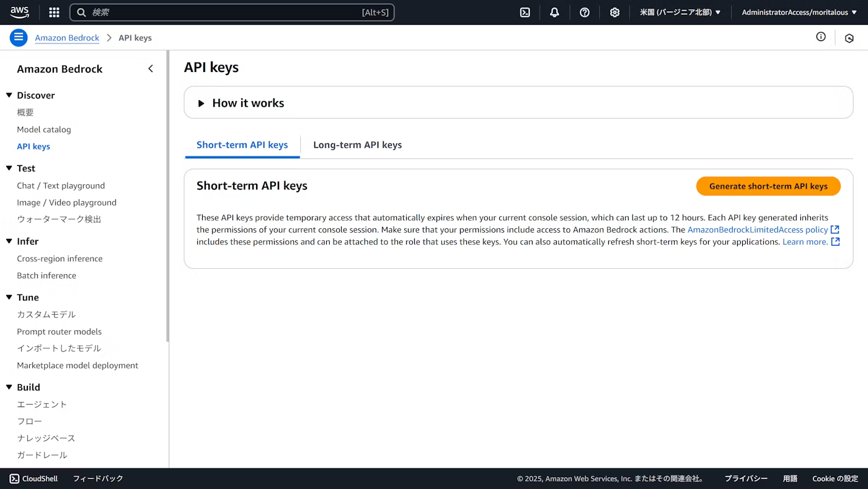This screenshot has height=489, width=868.
Task: Focus the top search field
Action: [232, 12]
